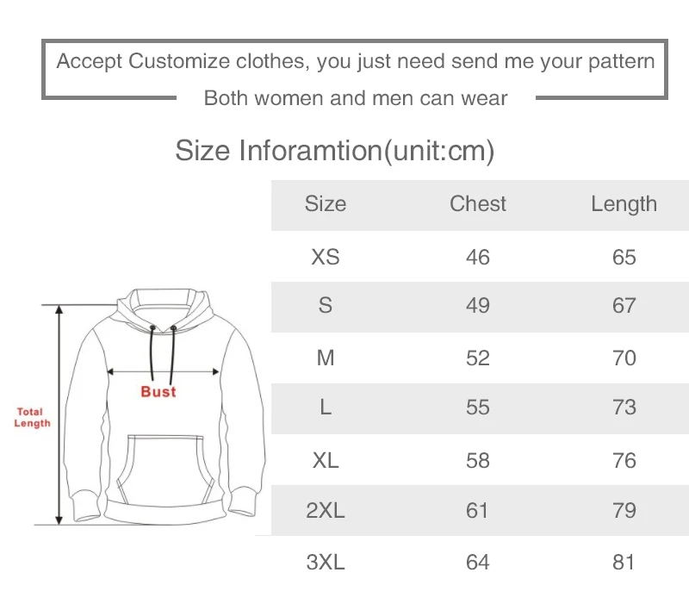Select the Chest column header

478,204
